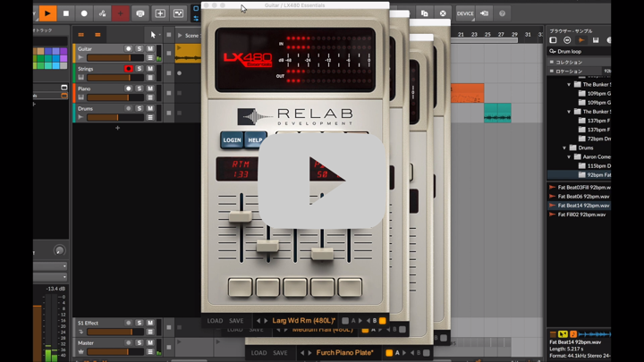Click the loop/punch button in toolbar
The image size is (644, 362).
140,13
